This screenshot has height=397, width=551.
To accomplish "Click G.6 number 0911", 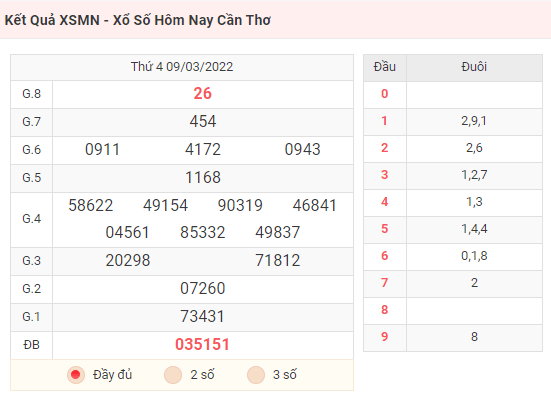I will pos(102,149).
